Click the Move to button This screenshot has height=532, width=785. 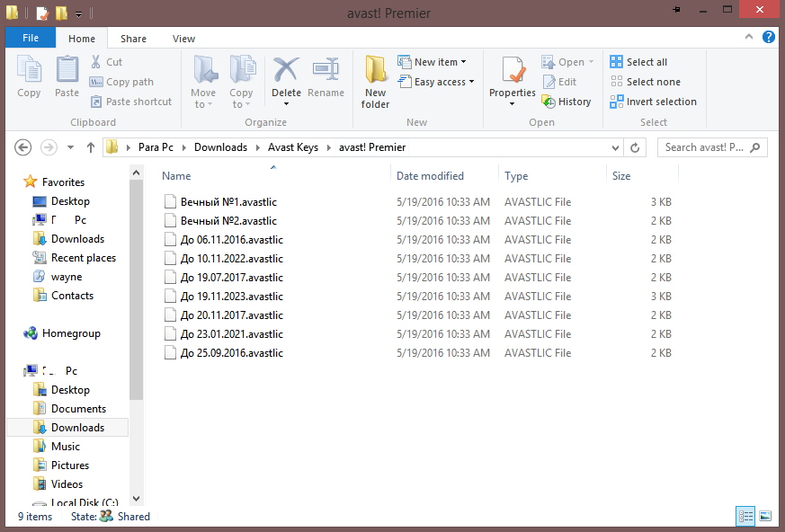click(203, 83)
